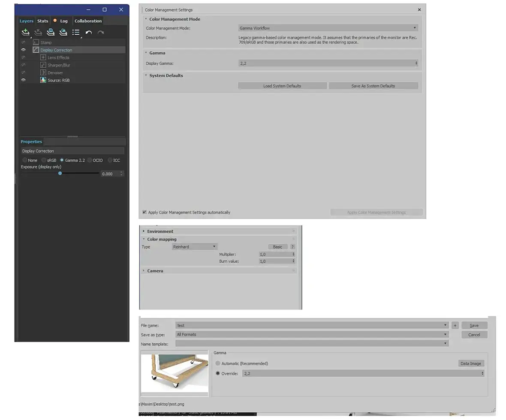Click Save As System Defaults button
The width and height of the screenshot is (506, 420).
[x=373, y=86]
